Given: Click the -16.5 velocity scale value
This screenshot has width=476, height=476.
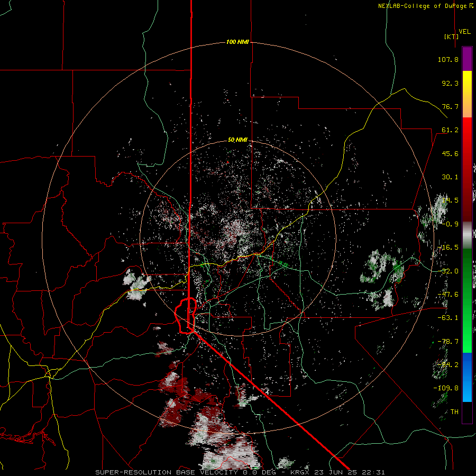Looking at the screenshot, I should [448, 248].
